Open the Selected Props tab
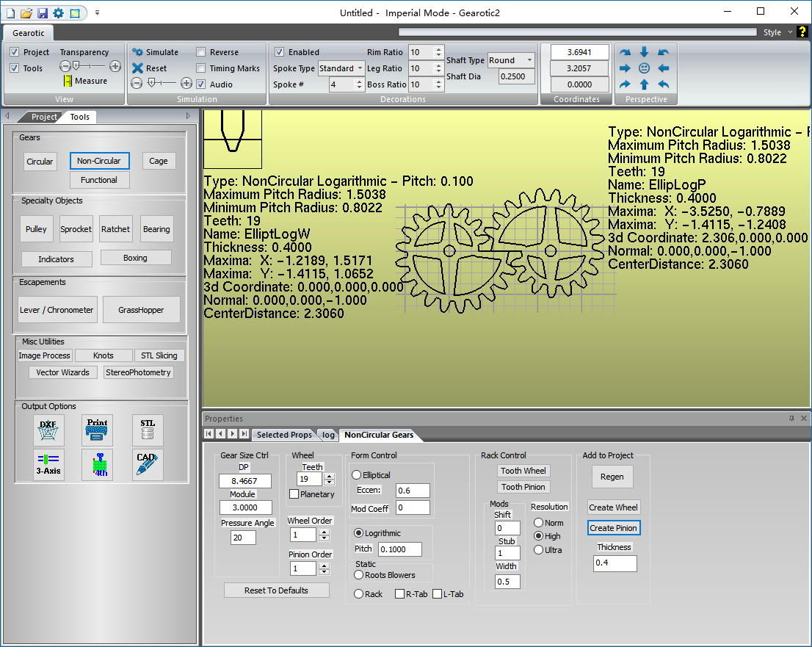Screen dimensions: 812x647 [284, 435]
